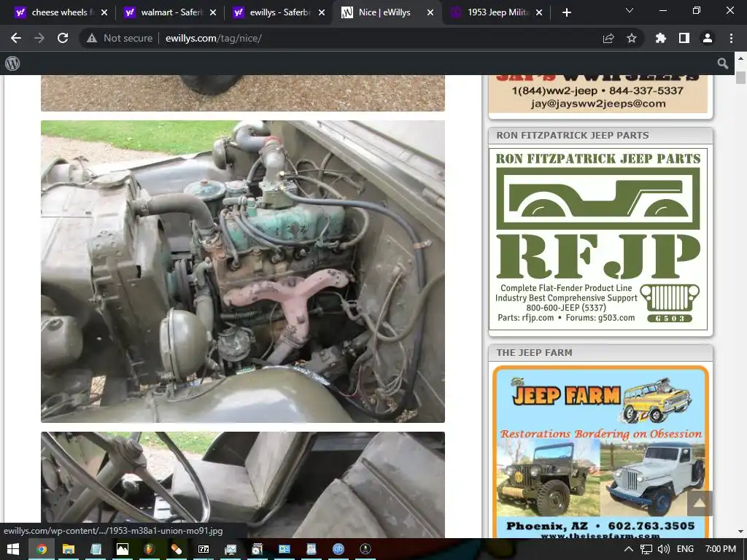Open the volume control in system tray
The width and height of the screenshot is (747, 560).
[x=664, y=549]
